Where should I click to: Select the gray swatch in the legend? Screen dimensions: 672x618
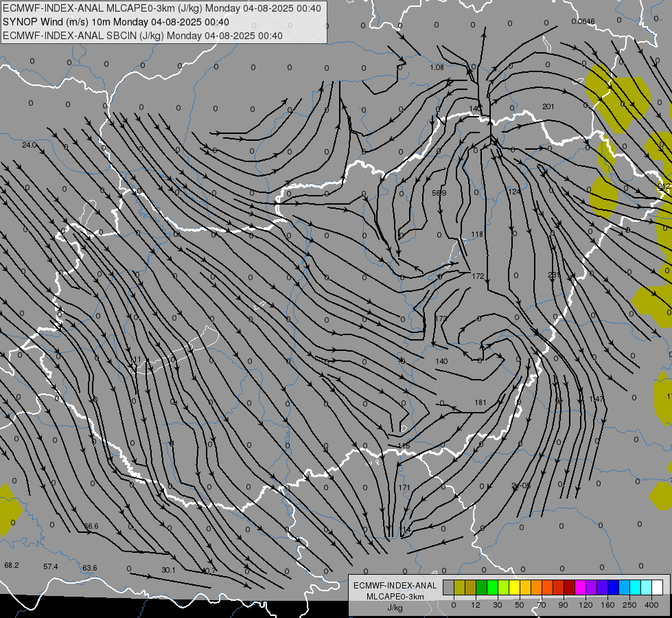pos(448,587)
